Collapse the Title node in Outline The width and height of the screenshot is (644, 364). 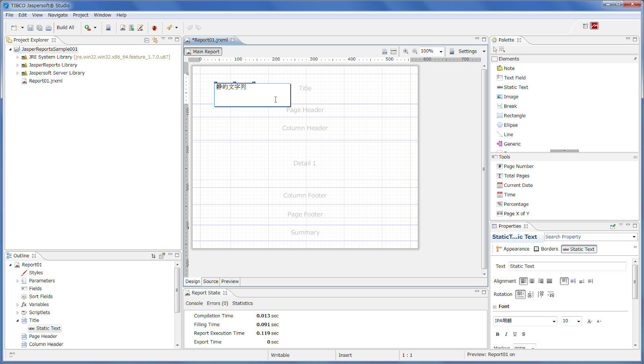(17, 321)
